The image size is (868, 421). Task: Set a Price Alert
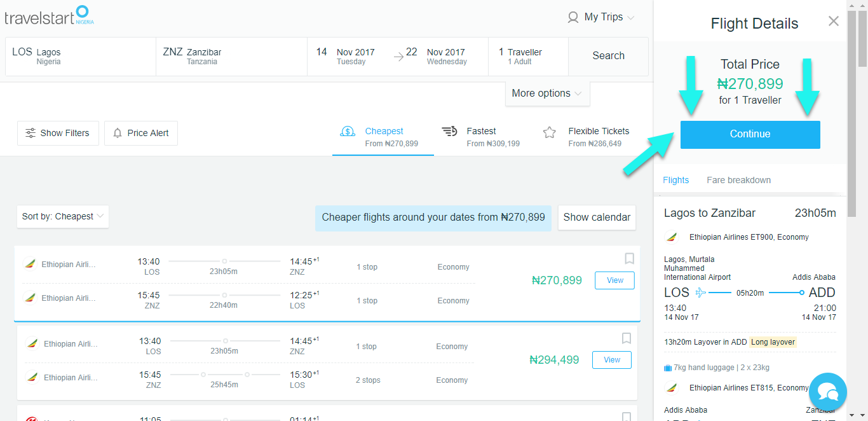(140, 133)
